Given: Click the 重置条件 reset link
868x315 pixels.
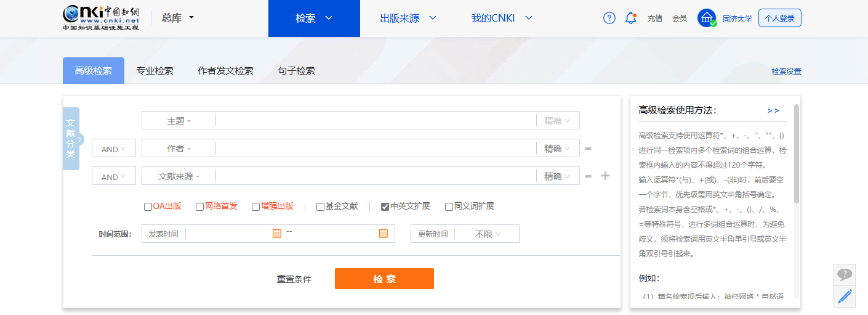Looking at the screenshot, I should [294, 279].
